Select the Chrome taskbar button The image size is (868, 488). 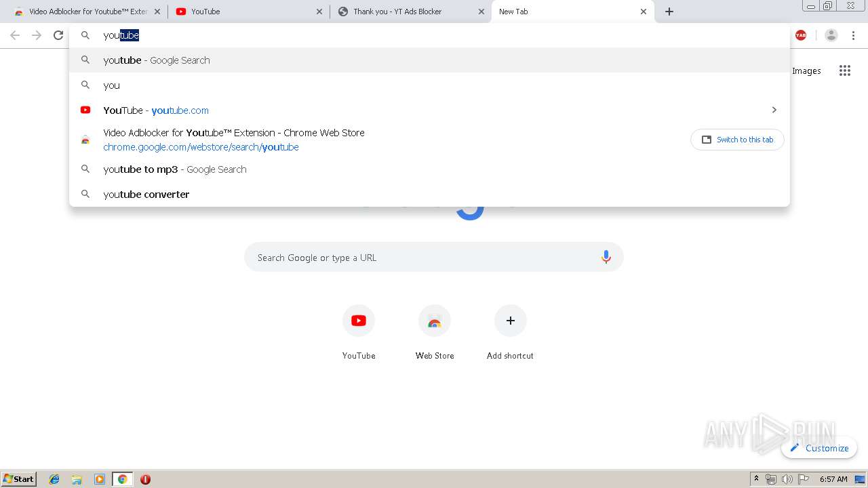tap(122, 479)
